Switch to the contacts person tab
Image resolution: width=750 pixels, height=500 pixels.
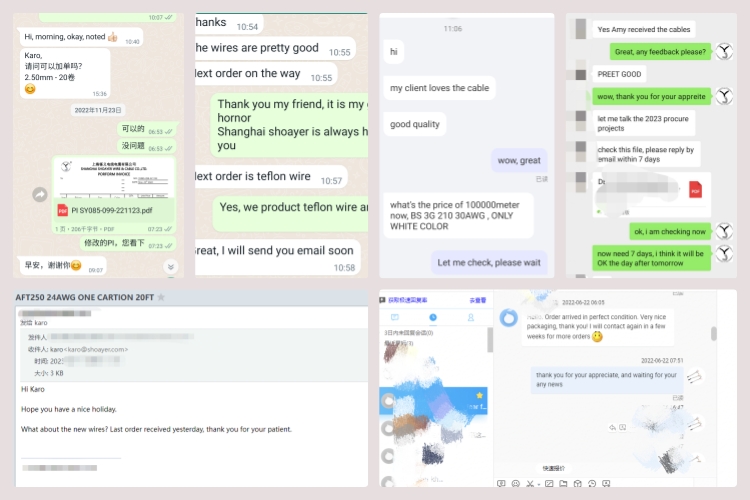point(471,317)
